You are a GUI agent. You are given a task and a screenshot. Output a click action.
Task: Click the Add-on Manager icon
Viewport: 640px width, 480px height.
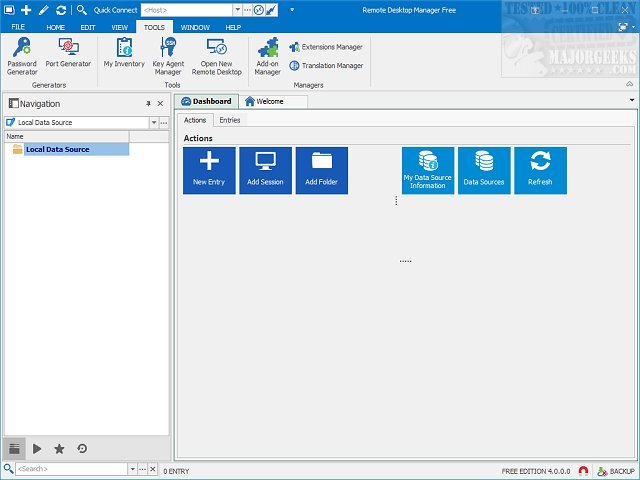tap(267, 55)
